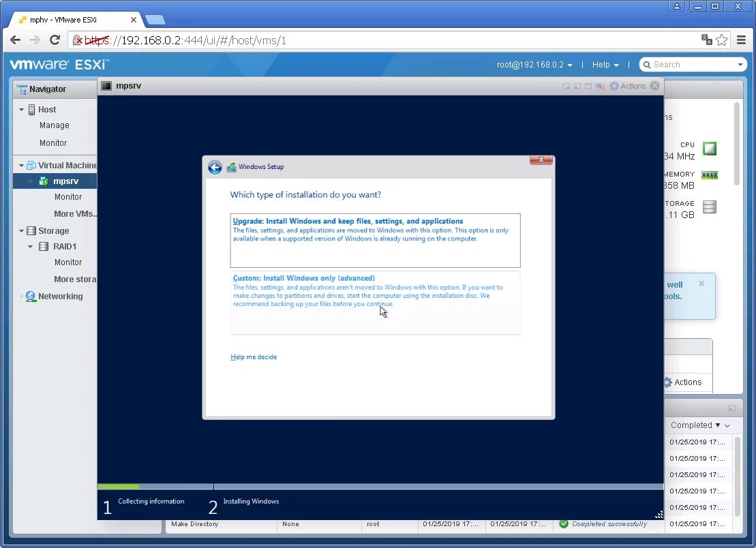Click the Memory usage icon

710,175
